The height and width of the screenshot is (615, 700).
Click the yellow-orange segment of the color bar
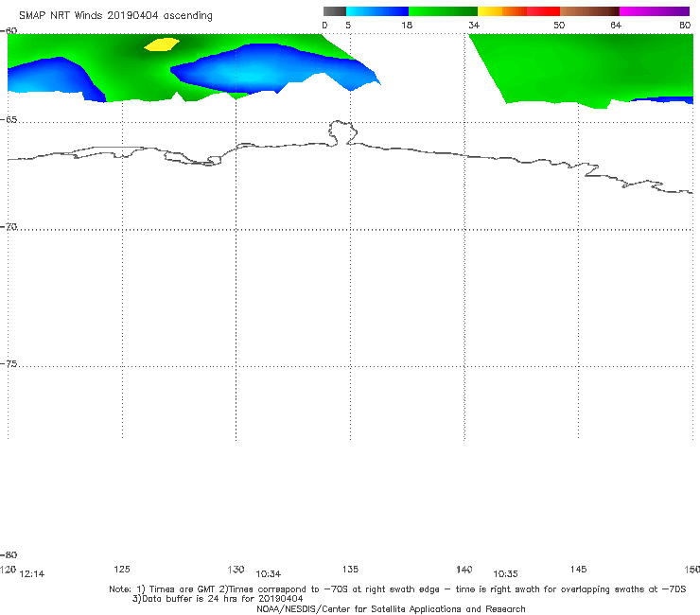pyautogui.click(x=502, y=11)
